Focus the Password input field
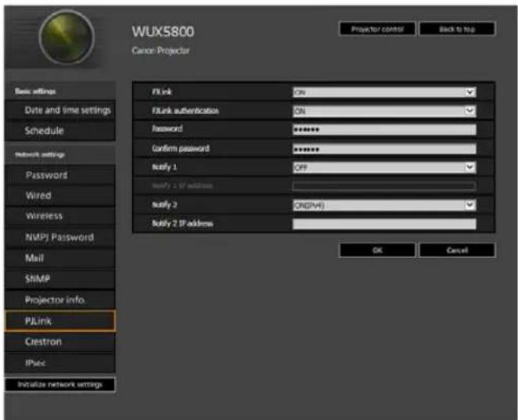 point(384,129)
